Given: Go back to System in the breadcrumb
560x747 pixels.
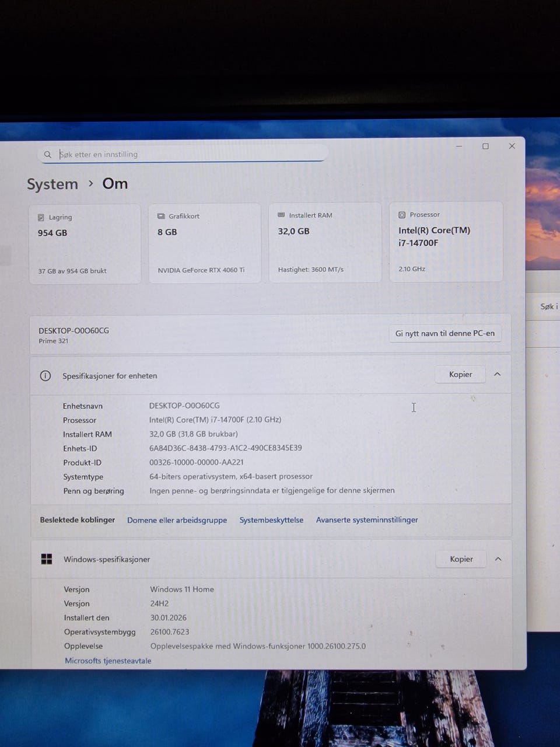Looking at the screenshot, I should [52, 184].
